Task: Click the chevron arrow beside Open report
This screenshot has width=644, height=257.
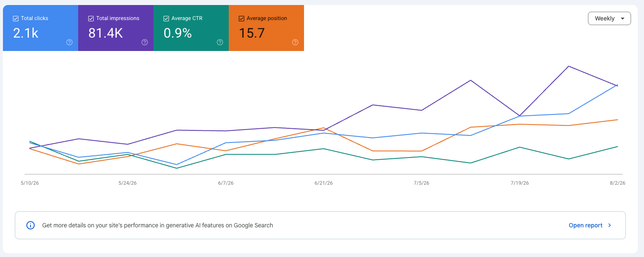Action: (610, 225)
